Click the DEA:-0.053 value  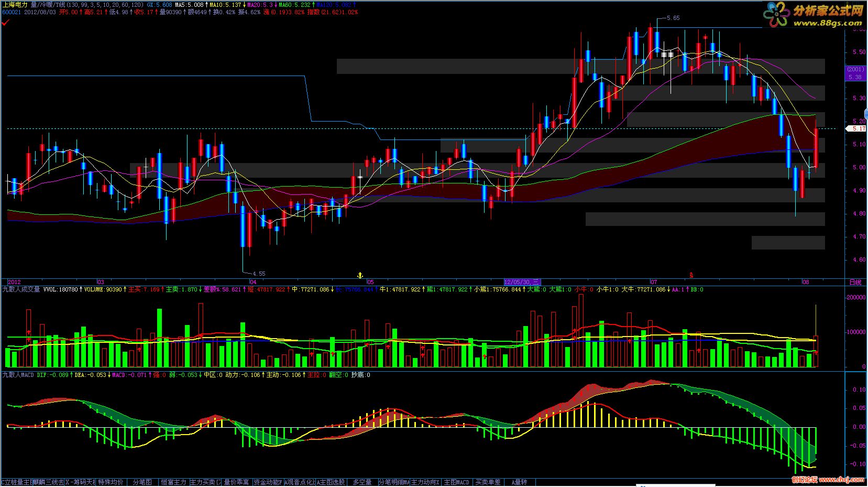tap(90, 375)
